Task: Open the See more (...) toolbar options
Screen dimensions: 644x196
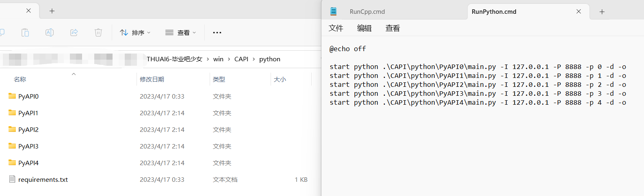Action: pos(217,32)
